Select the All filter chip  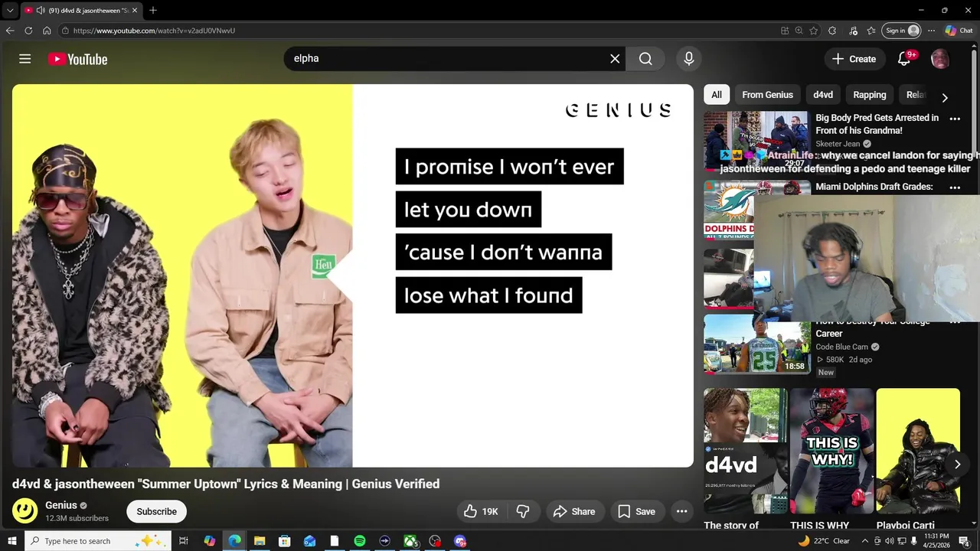tap(717, 95)
